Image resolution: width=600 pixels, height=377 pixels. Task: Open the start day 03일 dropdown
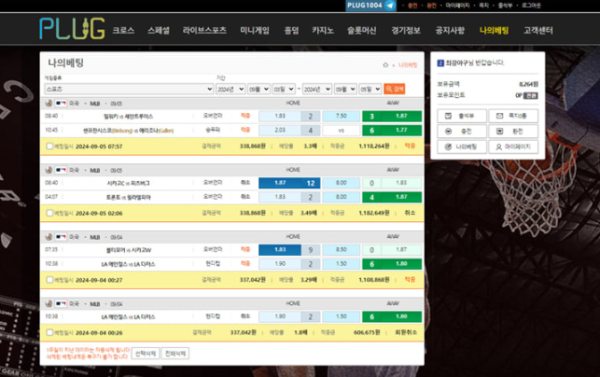[x=284, y=89]
